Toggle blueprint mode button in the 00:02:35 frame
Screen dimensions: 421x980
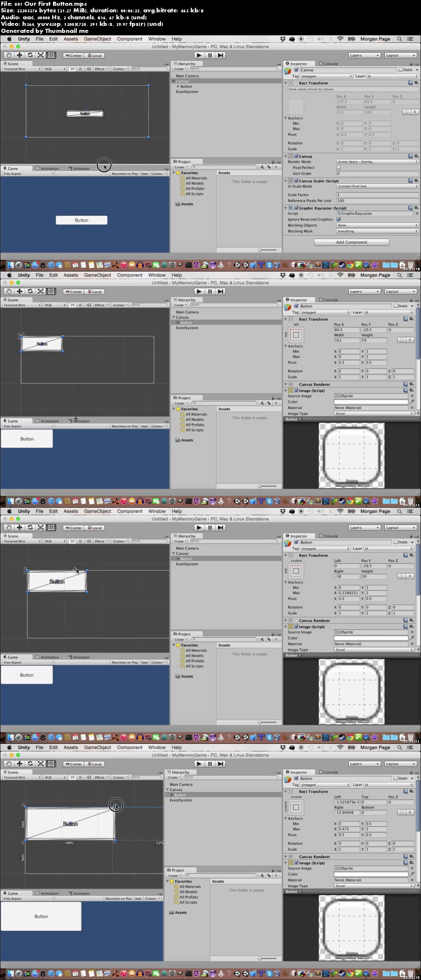pos(402,340)
